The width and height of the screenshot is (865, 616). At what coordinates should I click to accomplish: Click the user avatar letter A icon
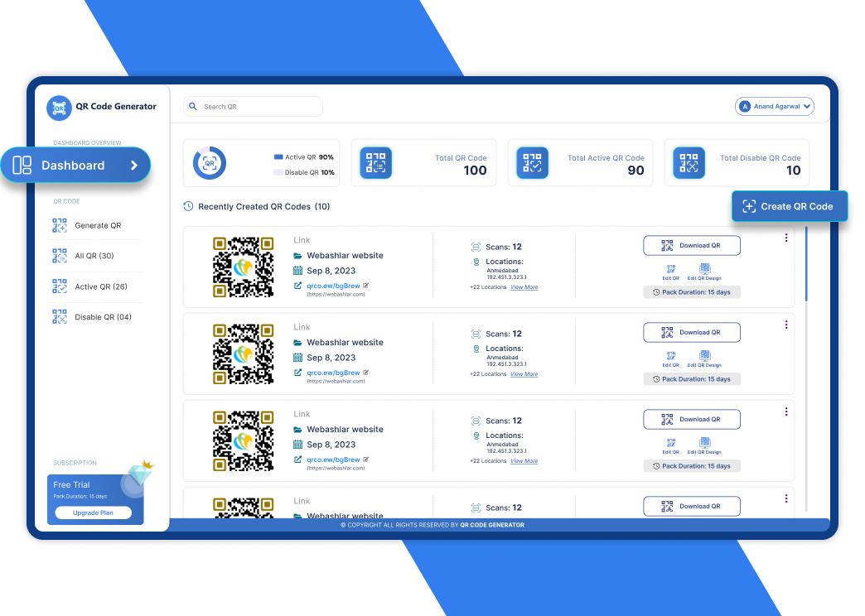(x=745, y=107)
